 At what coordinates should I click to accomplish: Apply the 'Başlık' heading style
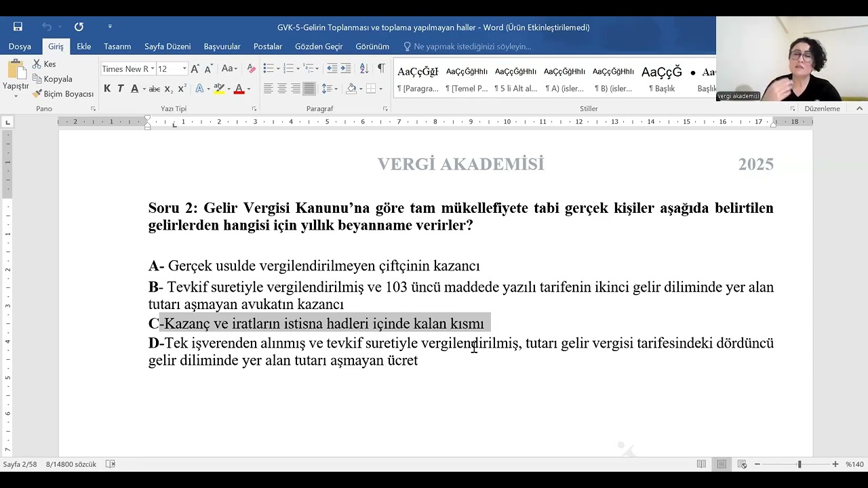point(661,79)
